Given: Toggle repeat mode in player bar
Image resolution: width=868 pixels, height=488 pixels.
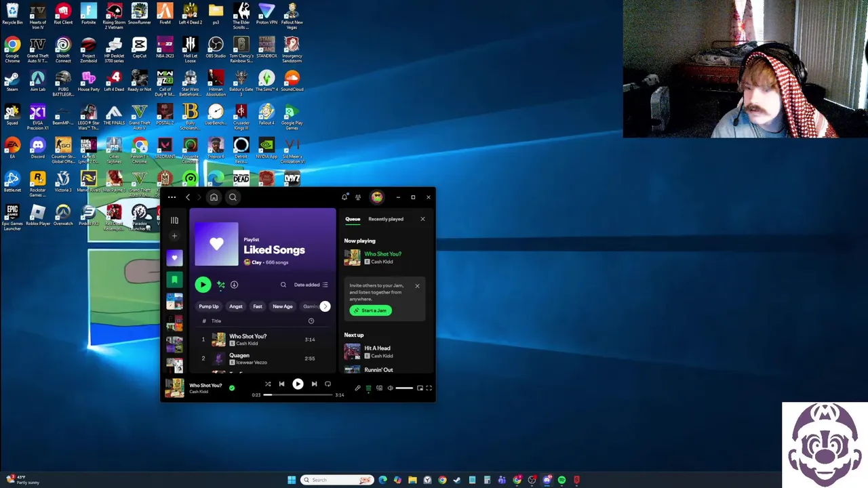Looking at the screenshot, I should 328,384.
